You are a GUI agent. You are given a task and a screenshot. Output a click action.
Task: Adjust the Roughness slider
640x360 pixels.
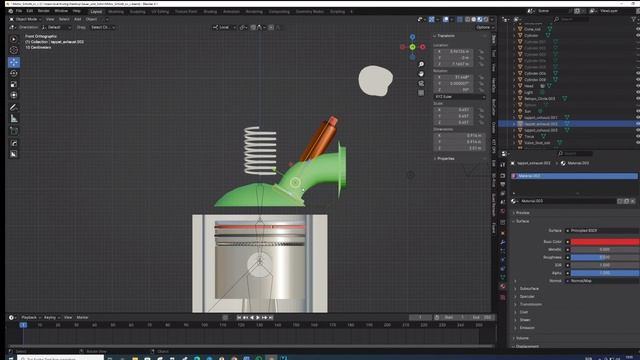click(x=605, y=257)
